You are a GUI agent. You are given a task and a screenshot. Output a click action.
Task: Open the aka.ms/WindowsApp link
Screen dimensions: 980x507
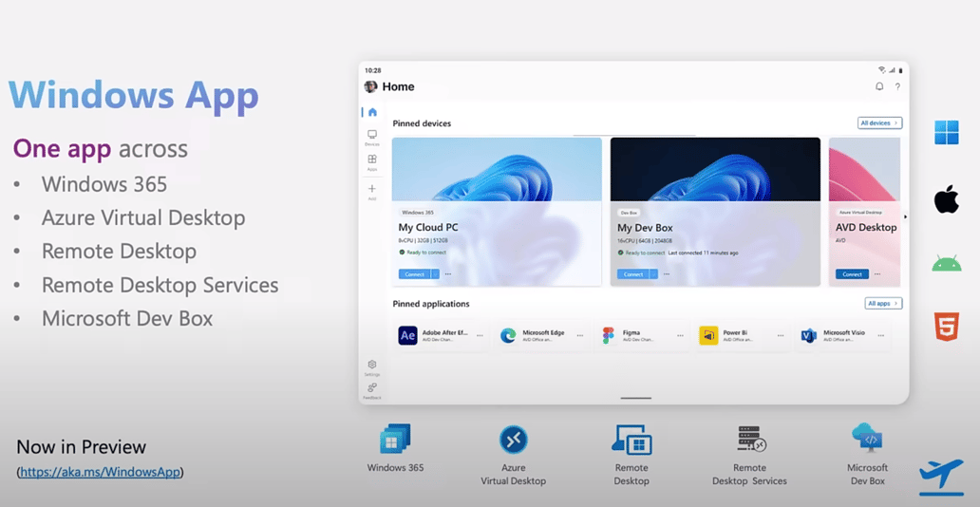pos(101,472)
